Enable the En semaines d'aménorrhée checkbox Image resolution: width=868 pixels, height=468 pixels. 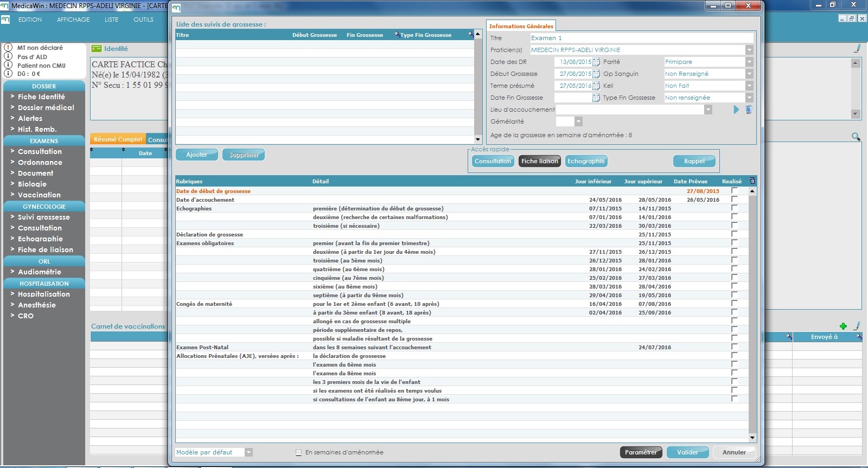[x=298, y=452]
